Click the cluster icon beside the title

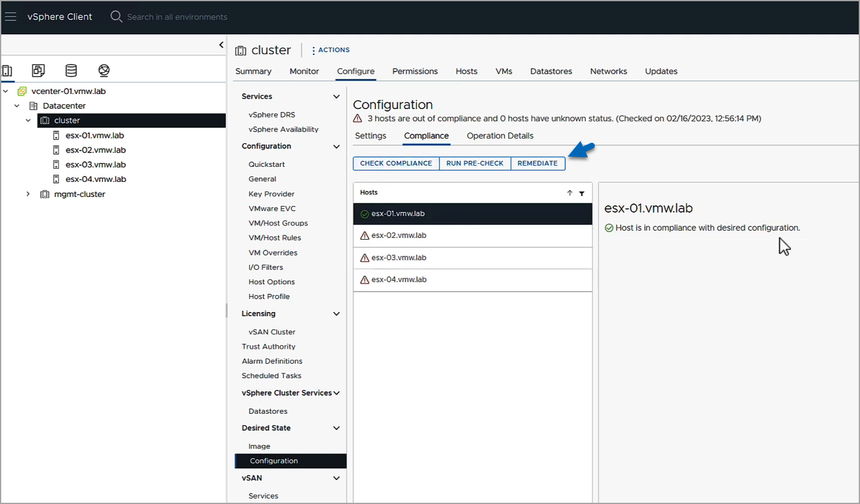click(241, 51)
